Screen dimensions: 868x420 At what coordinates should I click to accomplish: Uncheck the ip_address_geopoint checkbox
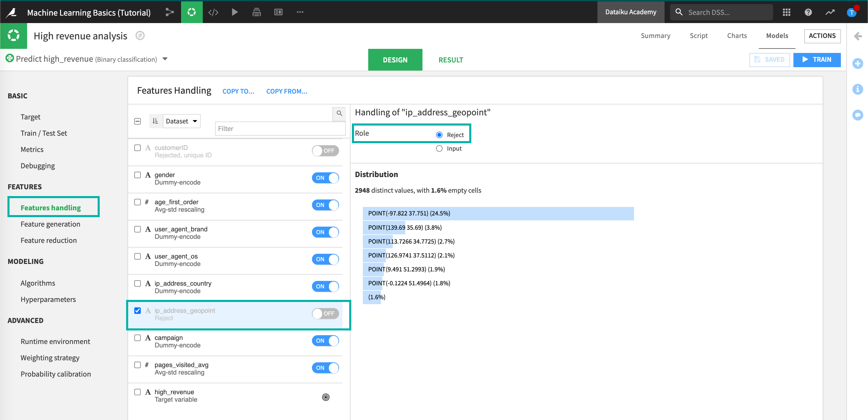[138, 311]
